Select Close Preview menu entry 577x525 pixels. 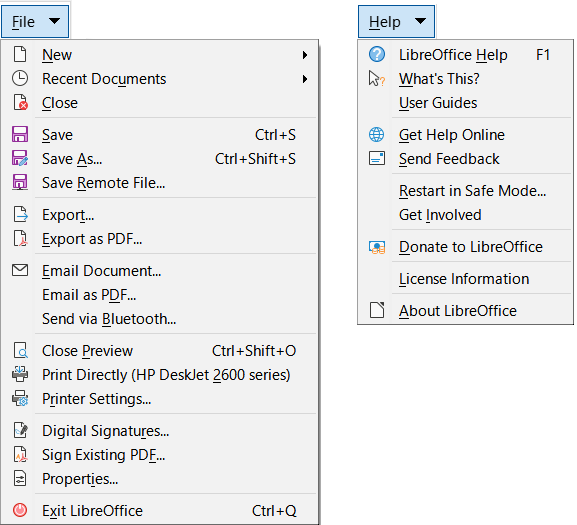[x=159, y=350]
